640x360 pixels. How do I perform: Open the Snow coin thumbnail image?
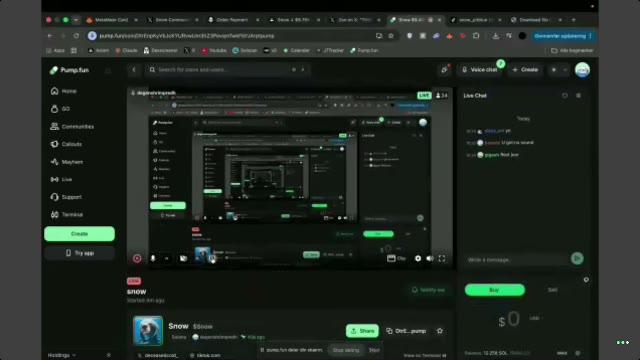click(148, 330)
